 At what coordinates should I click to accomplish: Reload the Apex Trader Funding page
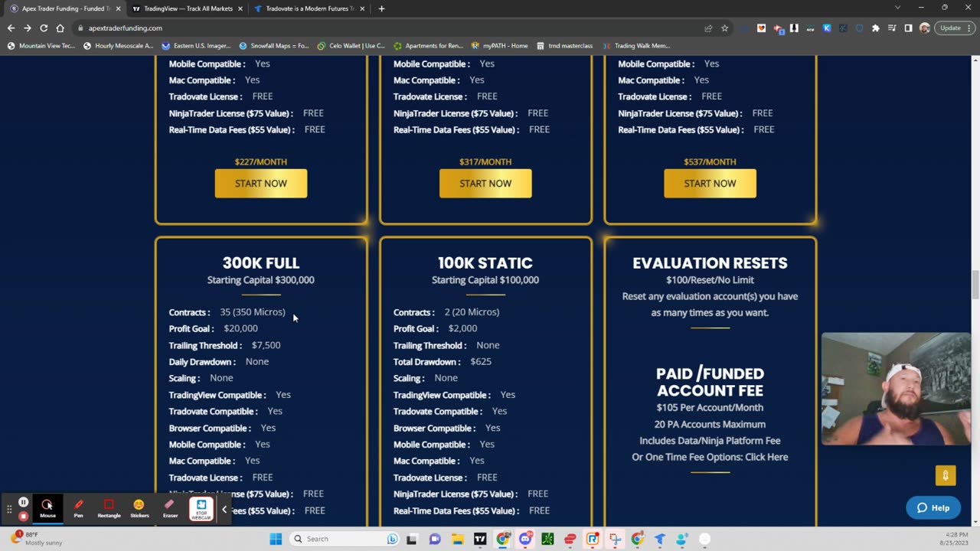pos(44,28)
